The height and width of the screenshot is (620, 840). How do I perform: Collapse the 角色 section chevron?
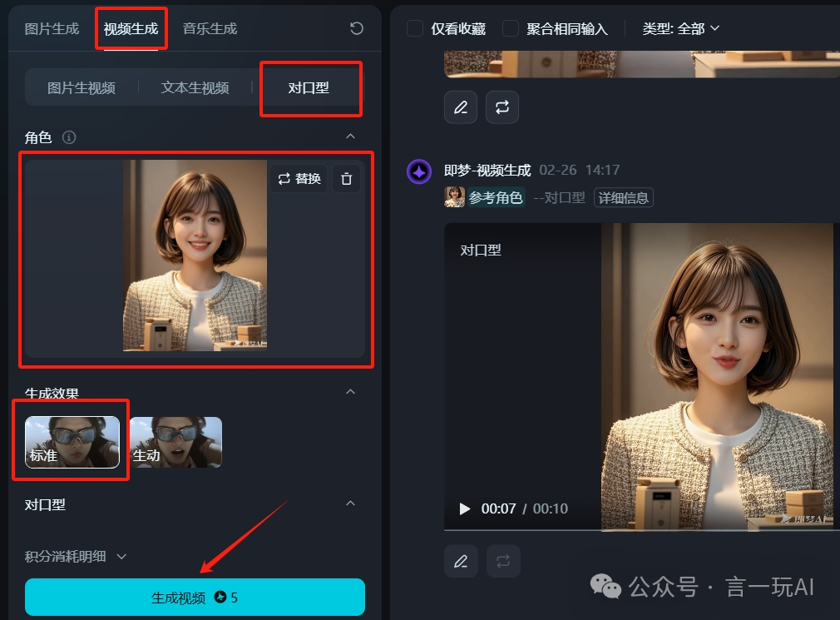pyautogui.click(x=351, y=136)
